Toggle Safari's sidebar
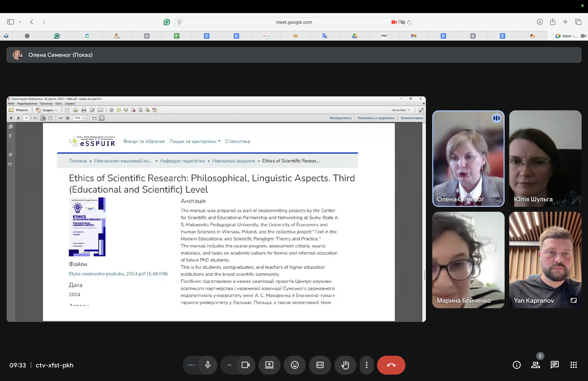This screenshot has height=381, width=588. pos(10,22)
